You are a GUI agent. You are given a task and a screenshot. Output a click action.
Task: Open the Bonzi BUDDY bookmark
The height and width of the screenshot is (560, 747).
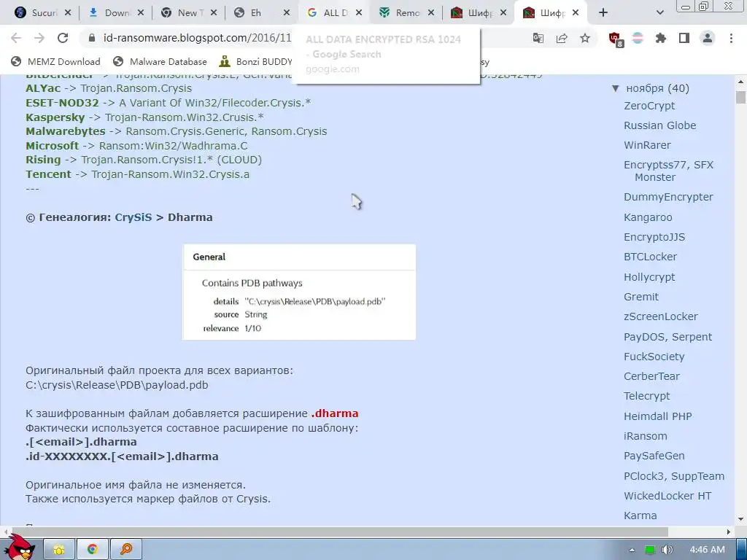(x=256, y=61)
